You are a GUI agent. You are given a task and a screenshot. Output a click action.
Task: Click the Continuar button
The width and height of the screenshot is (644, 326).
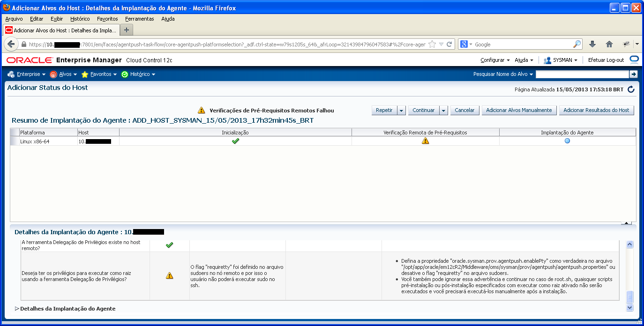424,110
